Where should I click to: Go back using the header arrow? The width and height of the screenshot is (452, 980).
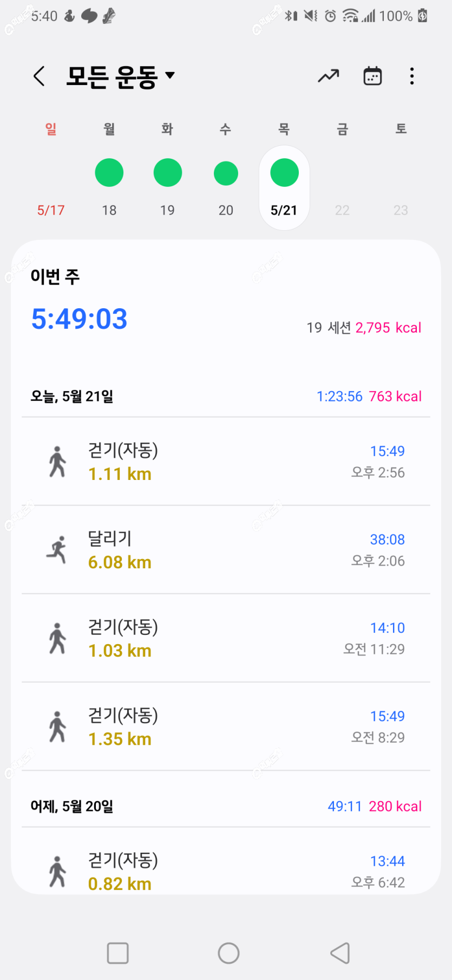pyautogui.click(x=39, y=76)
